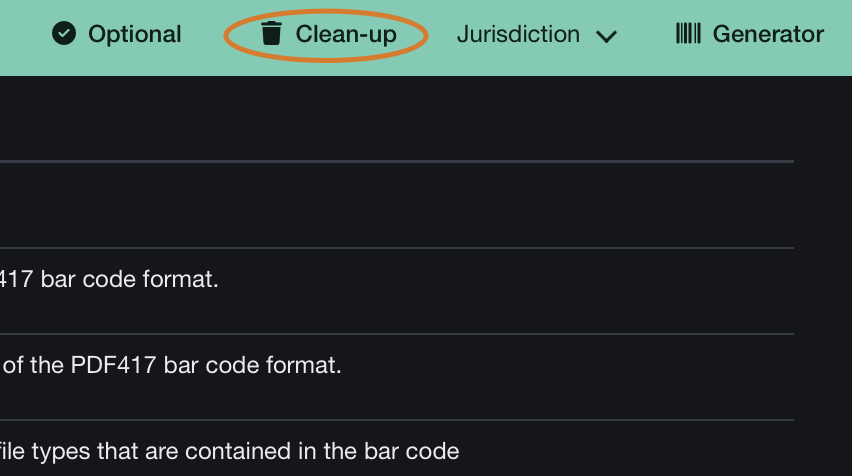Click the Generator barcode icon
Viewport: 852px width, 476px height.
coord(688,34)
